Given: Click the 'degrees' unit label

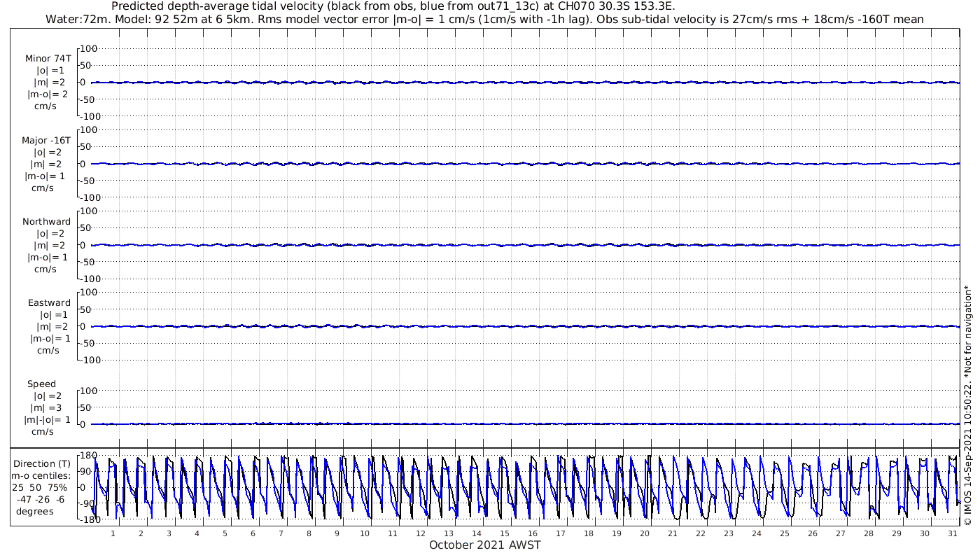Looking at the screenshot, I should [35, 511].
